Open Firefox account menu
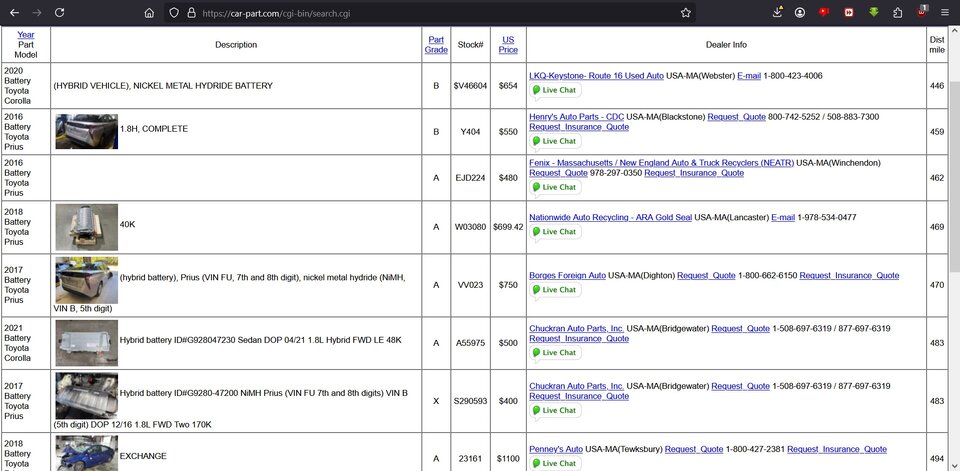Screen dimensions: 960x471 tap(800, 12)
